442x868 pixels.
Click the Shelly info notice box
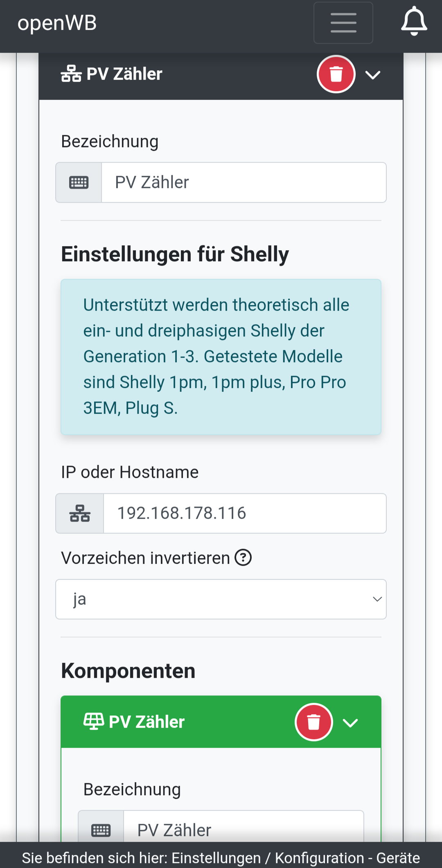click(x=221, y=357)
